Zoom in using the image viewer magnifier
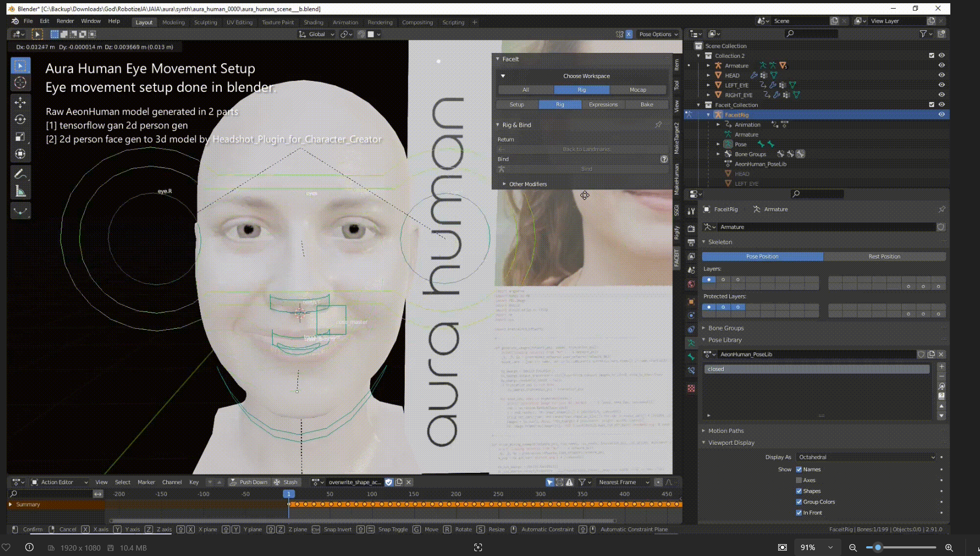Viewport: 980px width, 556px height. coord(949,547)
